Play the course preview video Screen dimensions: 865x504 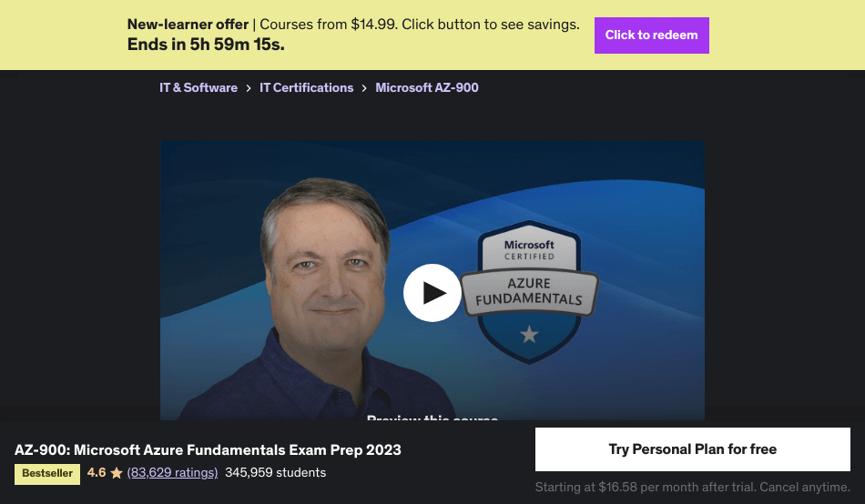[x=432, y=293]
